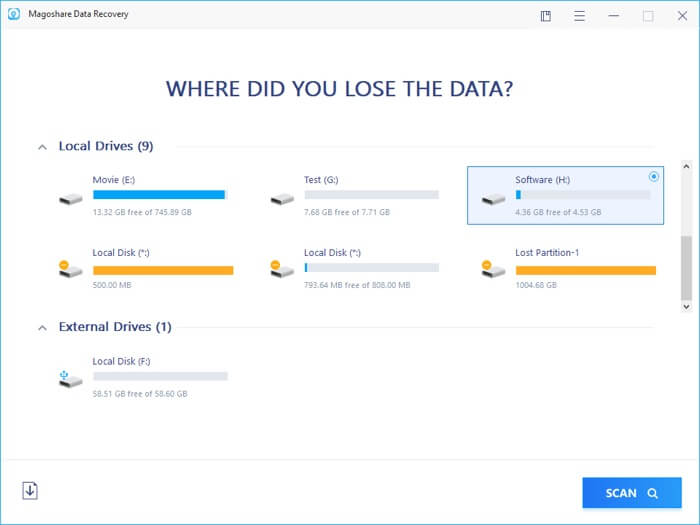Click the Lost Partition-1 label
The height and width of the screenshot is (525, 700).
click(x=547, y=253)
